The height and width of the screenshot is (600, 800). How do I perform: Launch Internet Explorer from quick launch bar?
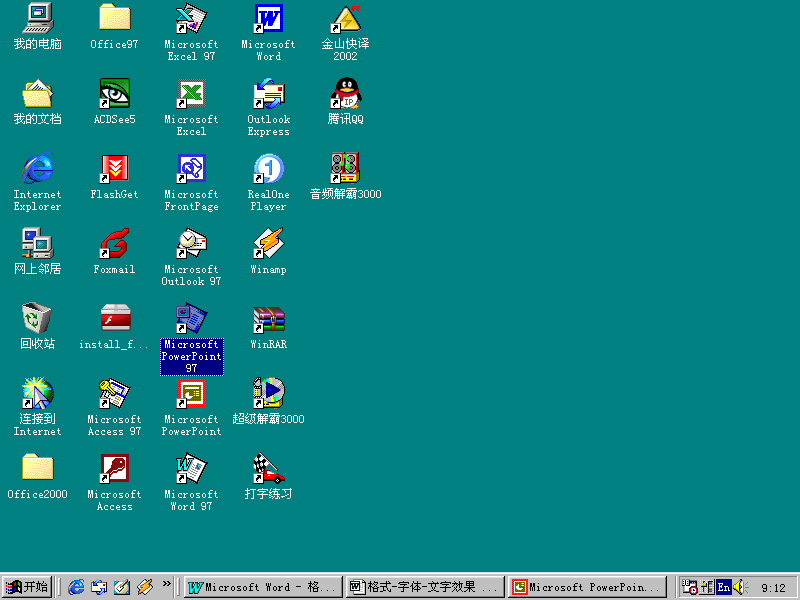coord(77,587)
